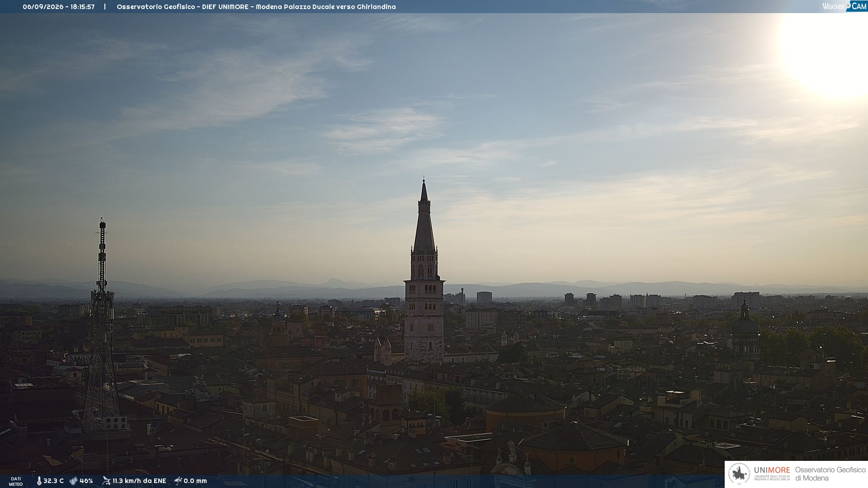Image resolution: width=868 pixels, height=488 pixels.
Task: Click the 06/09/2026 - 18:15:57 timestamp
Action: (59, 7)
